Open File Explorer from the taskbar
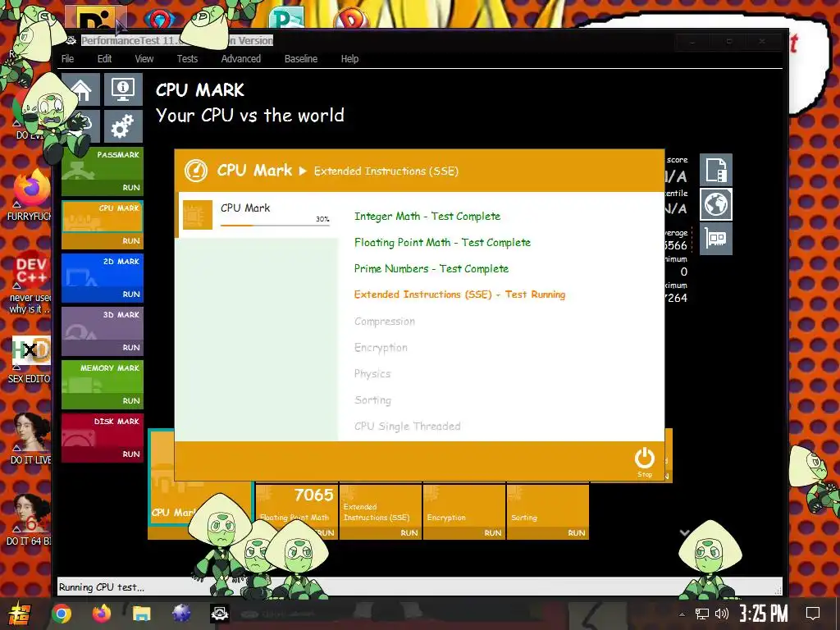840x630 pixels. click(141, 614)
